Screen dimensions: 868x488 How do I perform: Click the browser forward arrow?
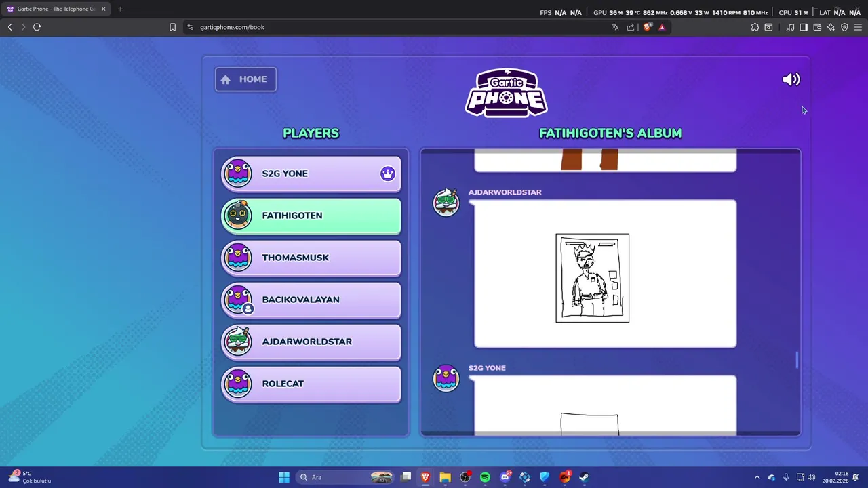tap(23, 27)
